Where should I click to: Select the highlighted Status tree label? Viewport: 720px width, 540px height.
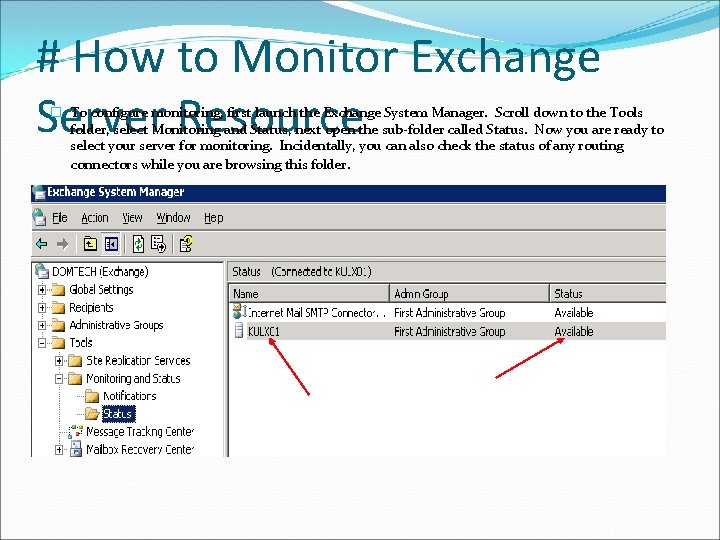pos(118,414)
